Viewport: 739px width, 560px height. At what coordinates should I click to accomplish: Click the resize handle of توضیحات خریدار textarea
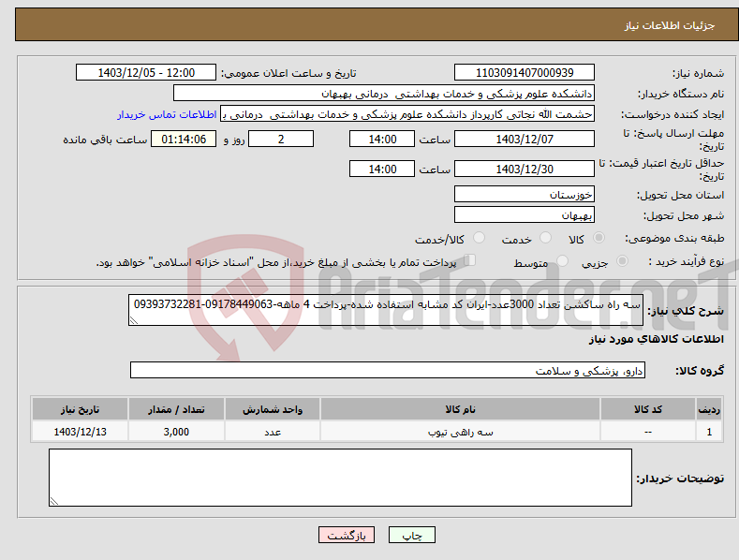point(53,502)
